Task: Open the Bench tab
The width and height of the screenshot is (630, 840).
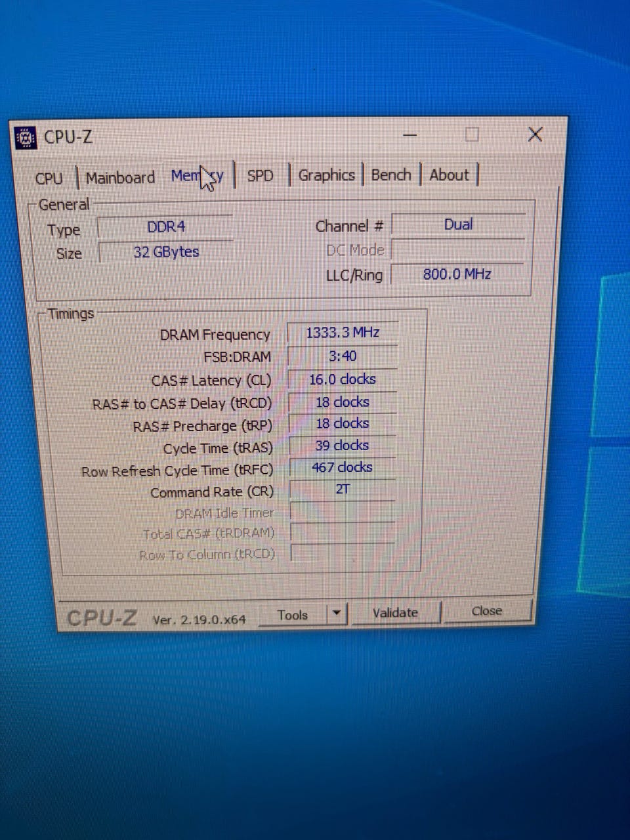Action: point(391,175)
